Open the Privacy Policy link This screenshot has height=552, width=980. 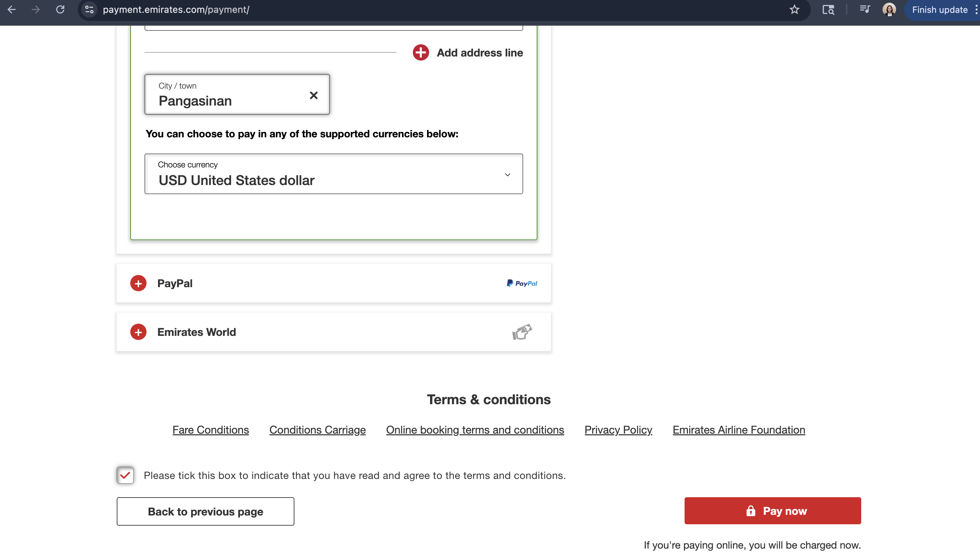point(618,430)
